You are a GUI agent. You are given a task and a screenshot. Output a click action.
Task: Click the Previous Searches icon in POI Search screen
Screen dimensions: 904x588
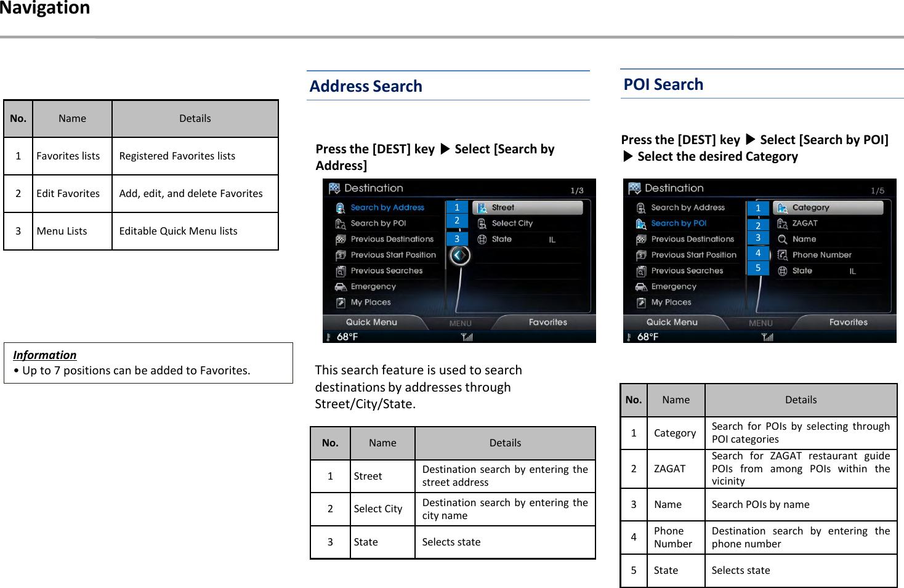[x=641, y=271]
